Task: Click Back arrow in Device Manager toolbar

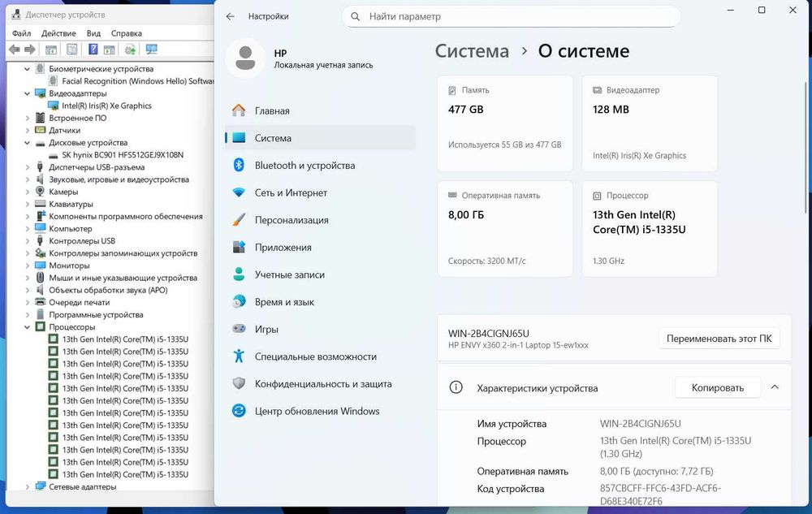Action: coord(15,50)
